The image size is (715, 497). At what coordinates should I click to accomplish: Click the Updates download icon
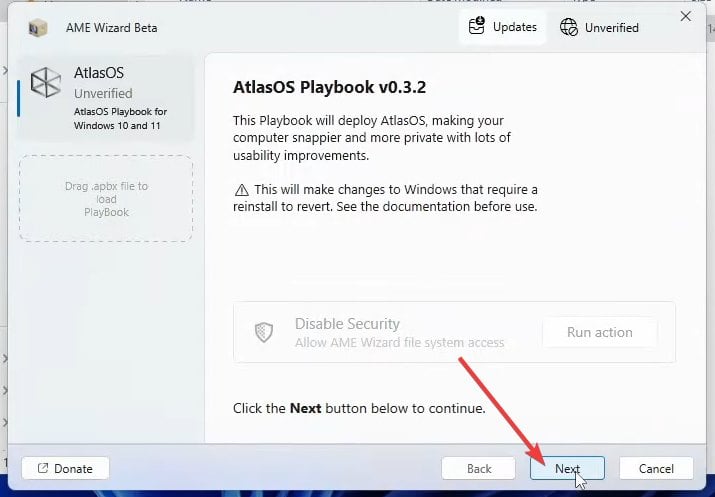coord(476,27)
